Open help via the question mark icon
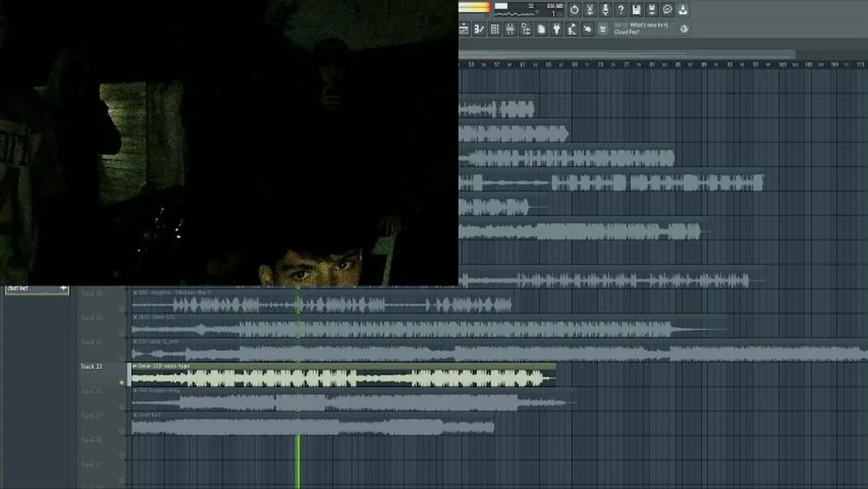Image resolution: width=868 pixels, height=489 pixels. tap(621, 10)
